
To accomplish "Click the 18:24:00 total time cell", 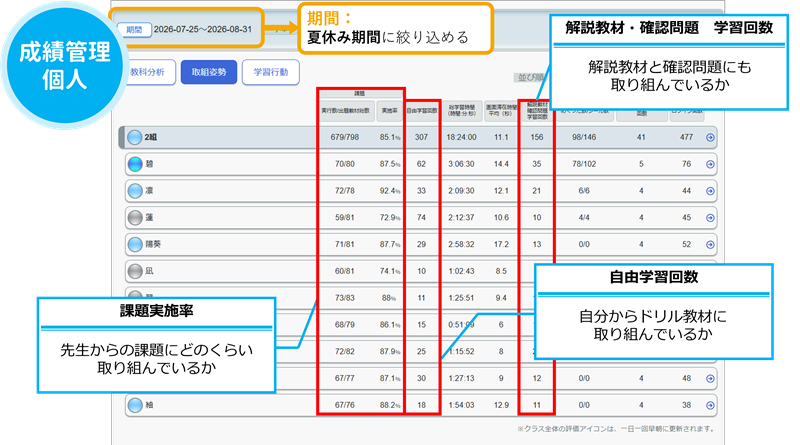I will click(x=461, y=137).
